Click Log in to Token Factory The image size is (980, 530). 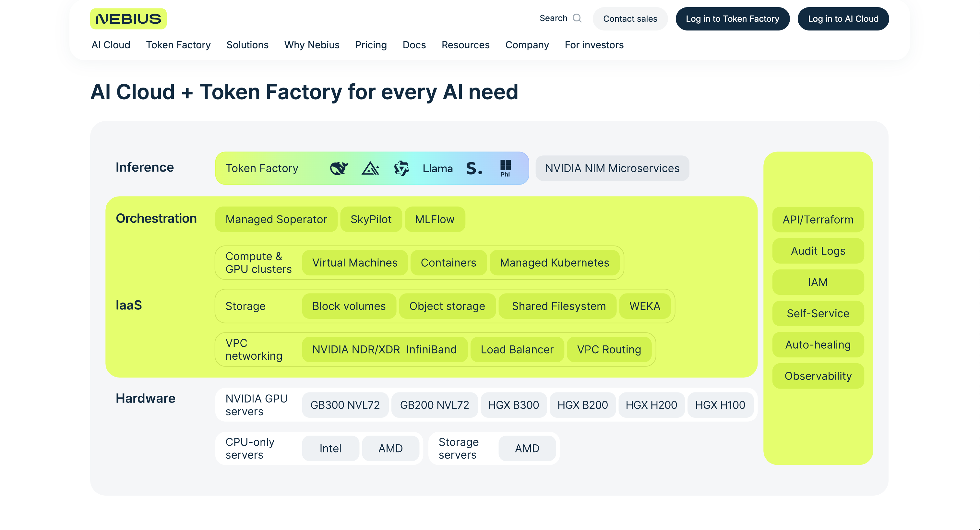pyautogui.click(x=732, y=18)
